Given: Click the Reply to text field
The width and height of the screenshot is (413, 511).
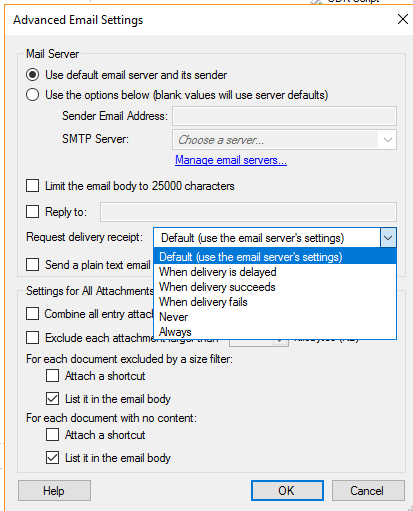Looking at the screenshot, I should [x=248, y=212].
